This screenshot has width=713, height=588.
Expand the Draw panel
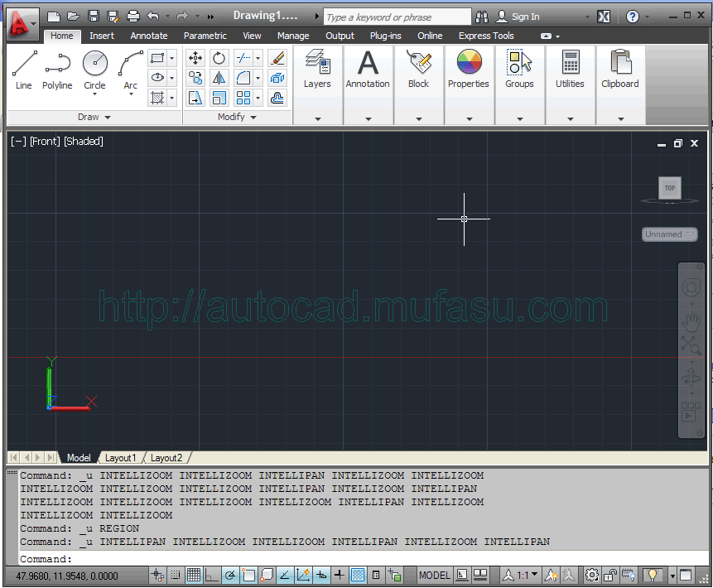[x=94, y=117]
